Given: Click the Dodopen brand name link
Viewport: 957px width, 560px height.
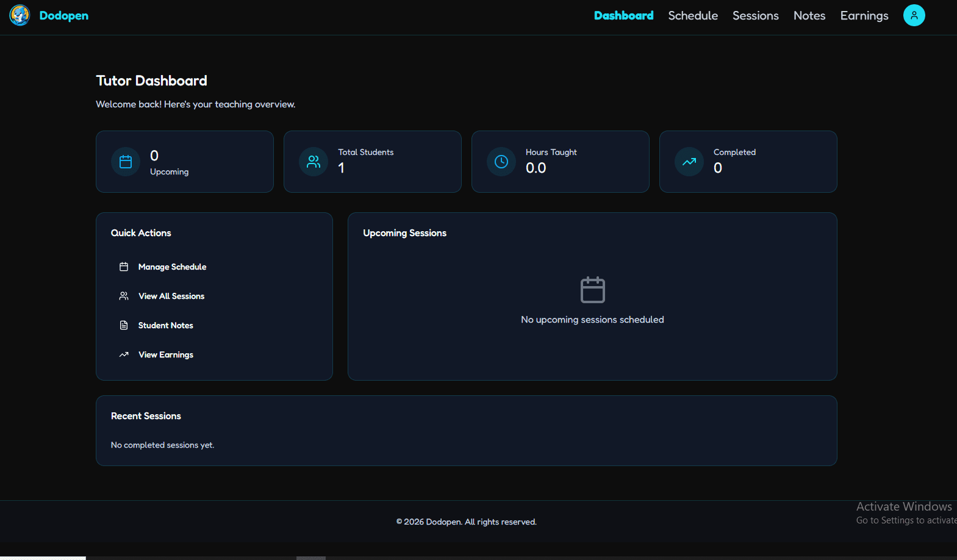Looking at the screenshot, I should [64, 15].
